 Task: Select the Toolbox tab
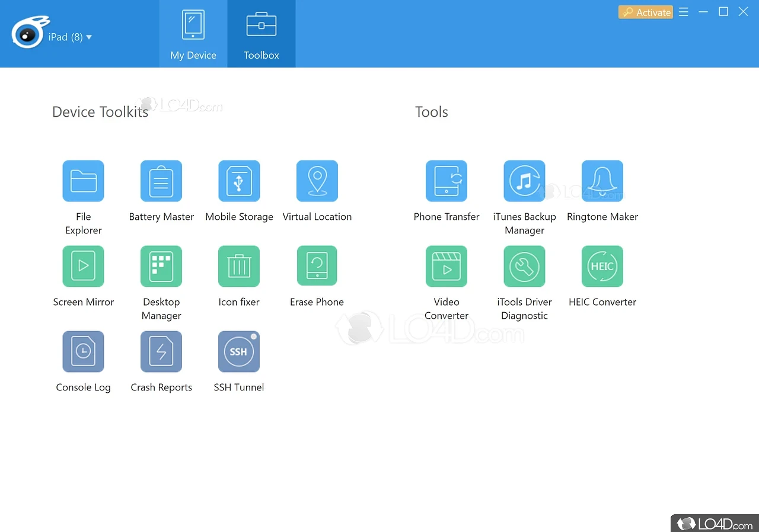261,34
